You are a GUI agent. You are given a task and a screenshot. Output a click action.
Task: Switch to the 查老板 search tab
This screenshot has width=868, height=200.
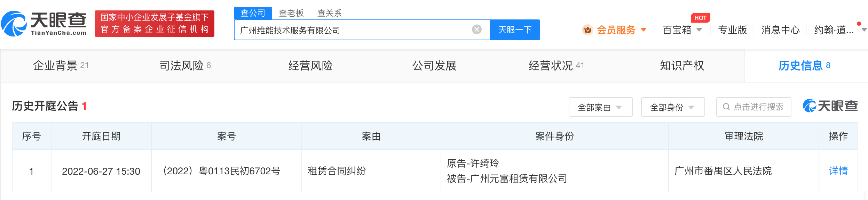(x=291, y=13)
